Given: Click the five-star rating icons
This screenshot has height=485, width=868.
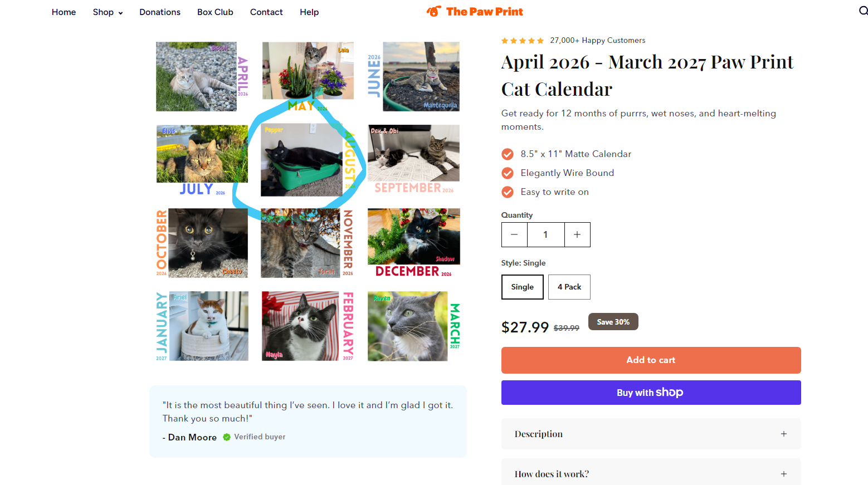Looking at the screenshot, I should pyautogui.click(x=522, y=41).
